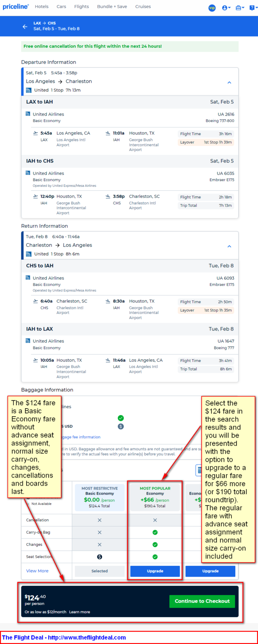This screenshot has width=258, height=644.
Task: Collapse the return flight details chevron
Action: pyautogui.click(x=229, y=246)
